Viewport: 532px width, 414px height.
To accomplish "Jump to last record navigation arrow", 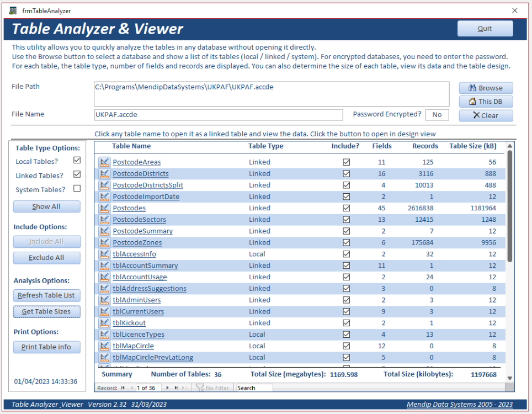I will pyautogui.click(x=177, y=388).
